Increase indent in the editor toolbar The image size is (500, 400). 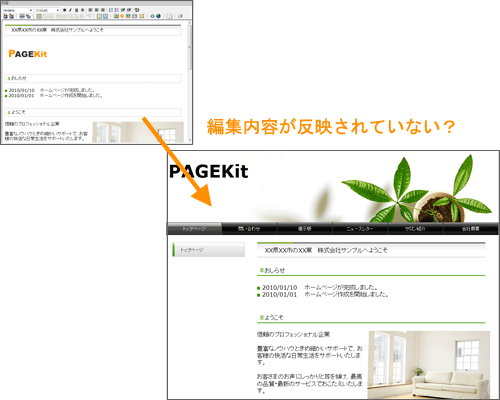[129, 10]
